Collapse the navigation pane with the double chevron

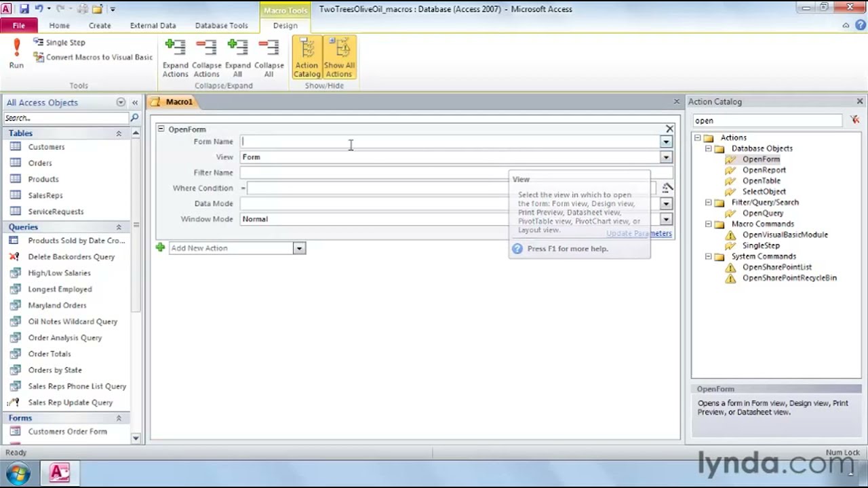point(135,102)
